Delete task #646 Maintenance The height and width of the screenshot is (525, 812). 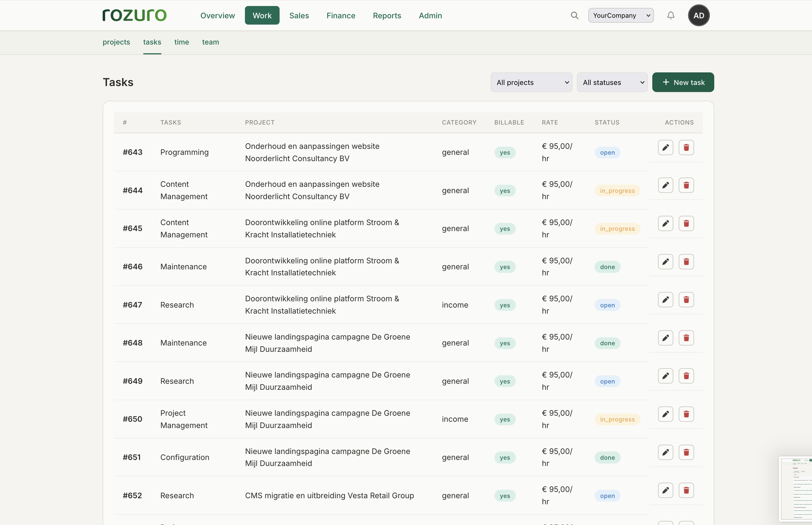pyautogui.click(x=686, y=262)
